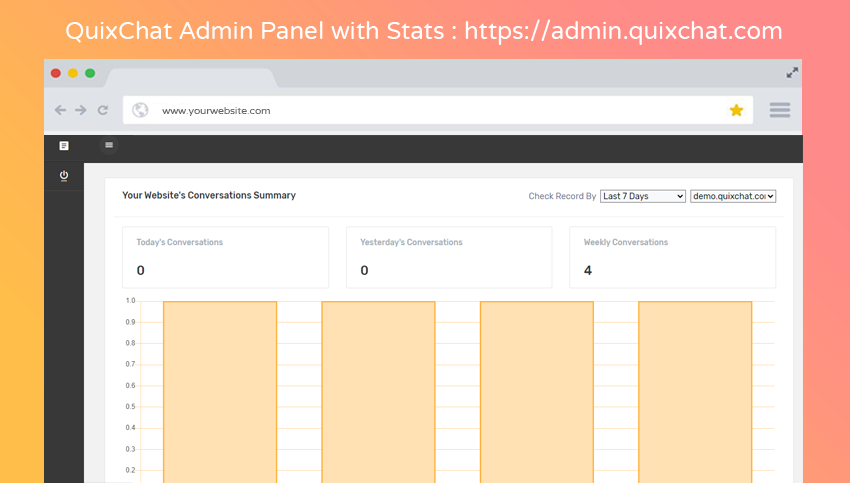This screenshot has height=483, width=850.
Task: Reload the page with refresh icon
Action: [102, 110]
